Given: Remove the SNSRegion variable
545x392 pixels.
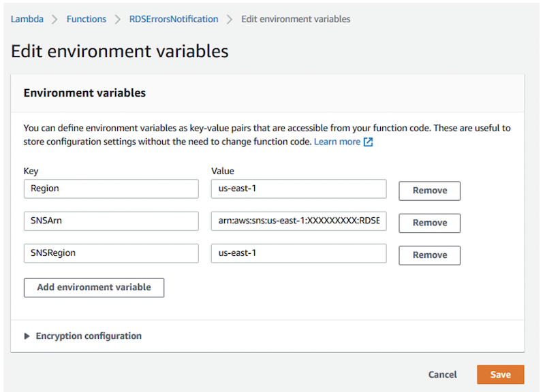Looking at the screenshot, I should [x=429, y=255].
